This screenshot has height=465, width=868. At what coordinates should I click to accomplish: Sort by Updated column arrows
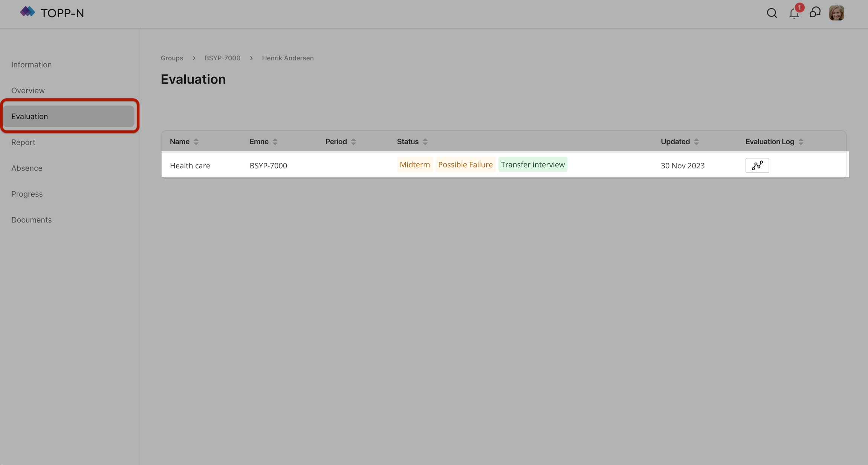pos(696,142)
